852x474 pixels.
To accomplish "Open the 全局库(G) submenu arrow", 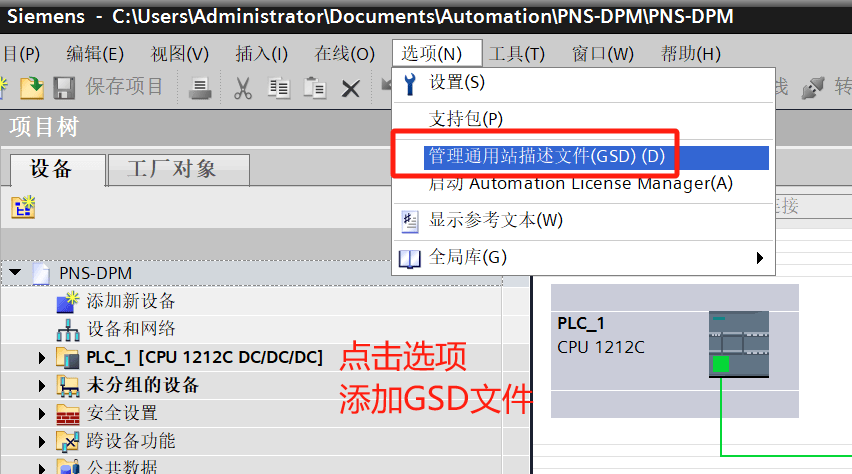I will (x=760, y=258).
